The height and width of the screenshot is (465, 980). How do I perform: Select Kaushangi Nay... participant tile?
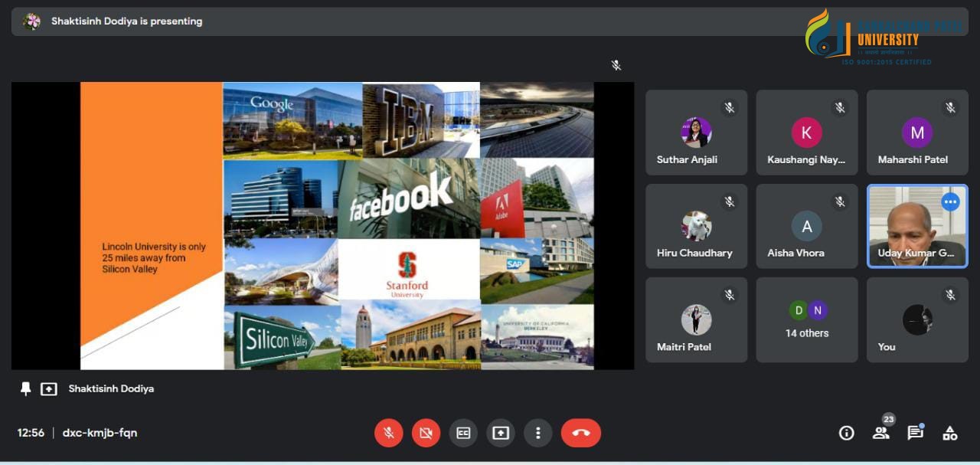pos(807,133)
